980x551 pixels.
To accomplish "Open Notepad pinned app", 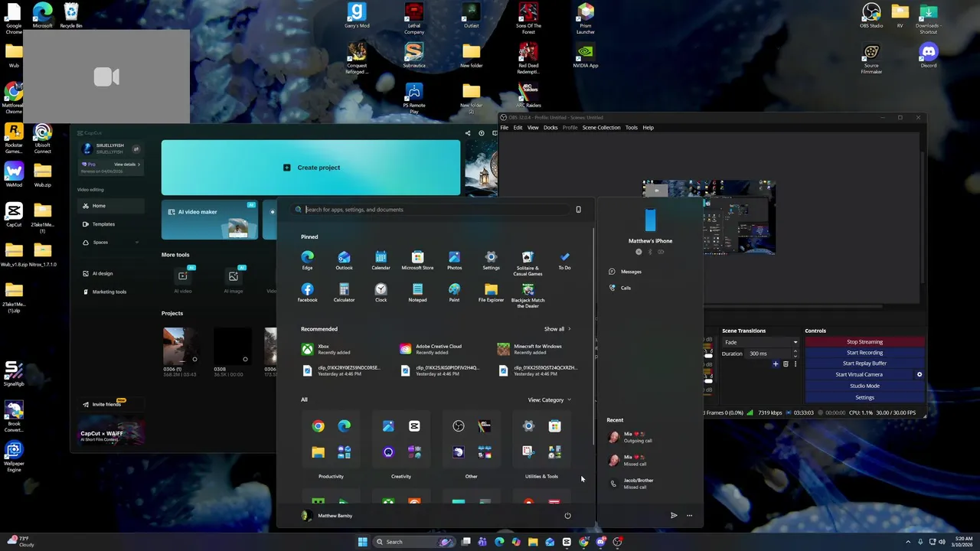I will pos(417,292).
